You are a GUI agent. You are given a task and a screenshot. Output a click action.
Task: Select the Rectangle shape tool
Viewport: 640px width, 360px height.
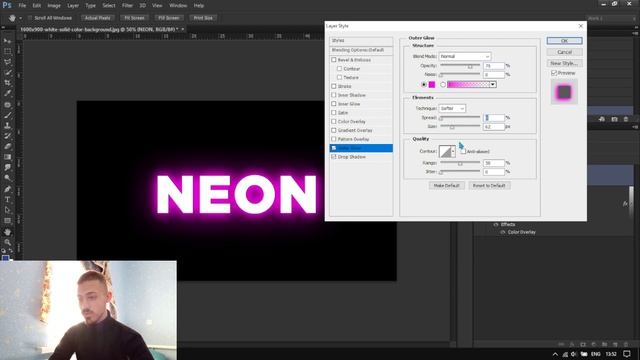7,221
